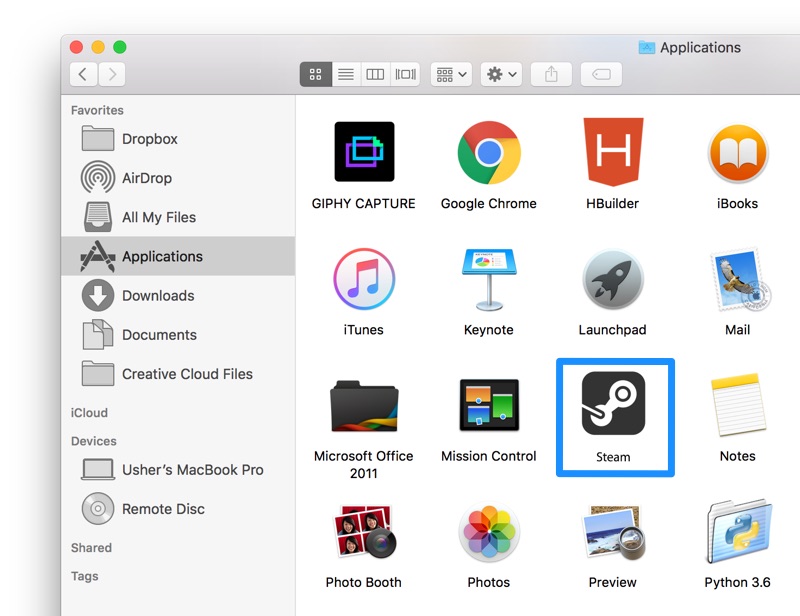Go to Downloads in the sidebar
The height and width of the screenshot is (616, 800).
pos(178,295)
